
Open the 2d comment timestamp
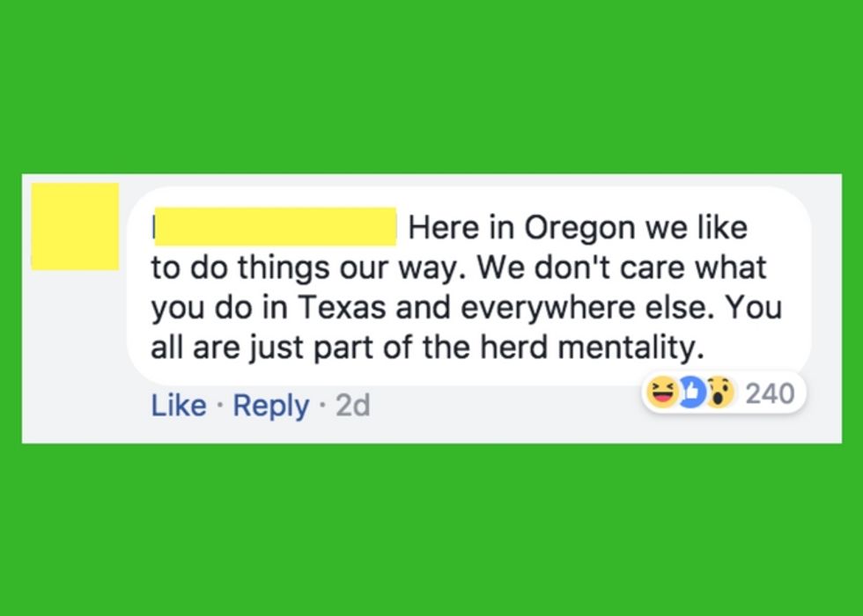pos(353,406)
